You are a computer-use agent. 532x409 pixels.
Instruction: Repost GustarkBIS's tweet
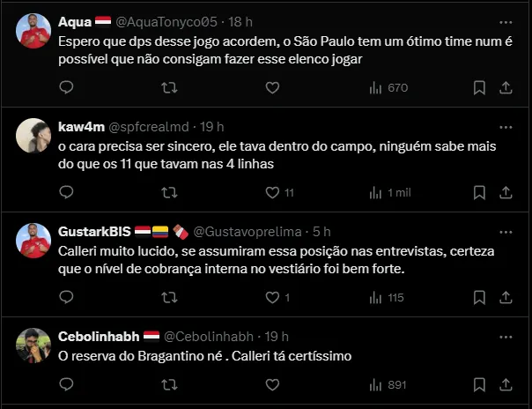click(169, 297)
